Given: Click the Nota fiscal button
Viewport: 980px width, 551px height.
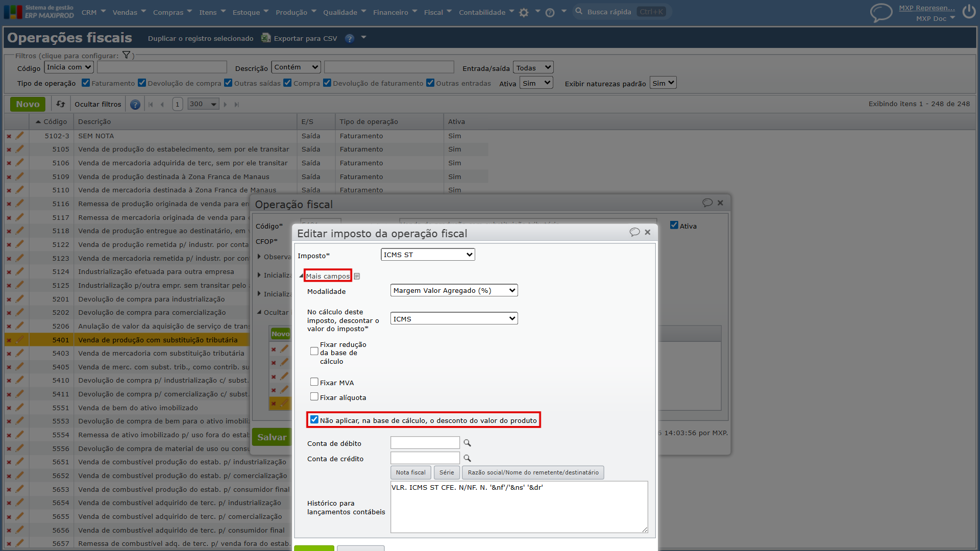Looking at the screenshot, I should (x=410, y=472).
